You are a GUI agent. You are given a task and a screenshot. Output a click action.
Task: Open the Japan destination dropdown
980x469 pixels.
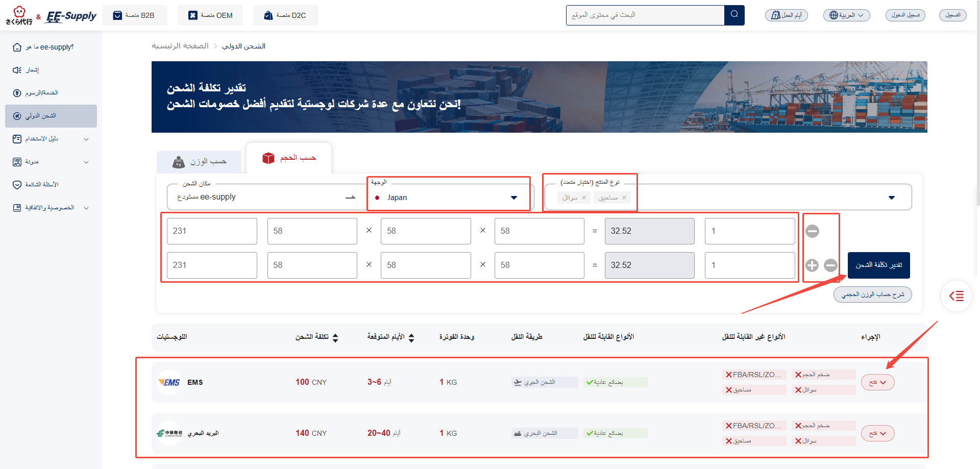tap(449, 198)
